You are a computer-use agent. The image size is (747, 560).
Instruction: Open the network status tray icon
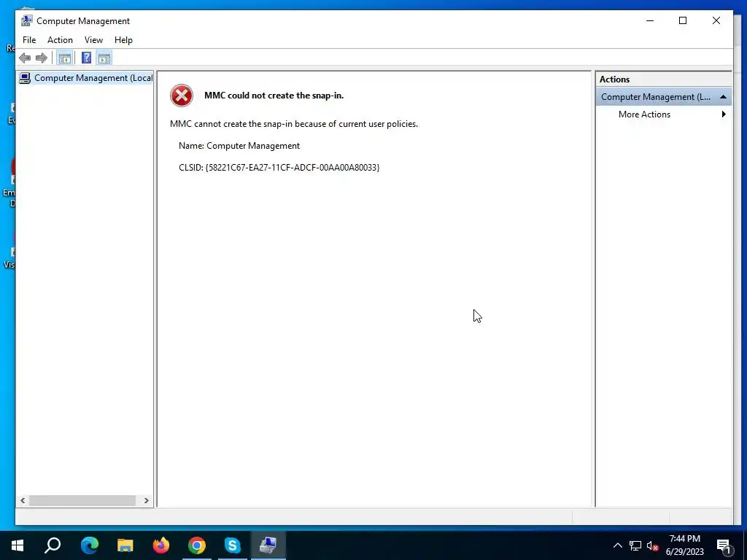635,545
